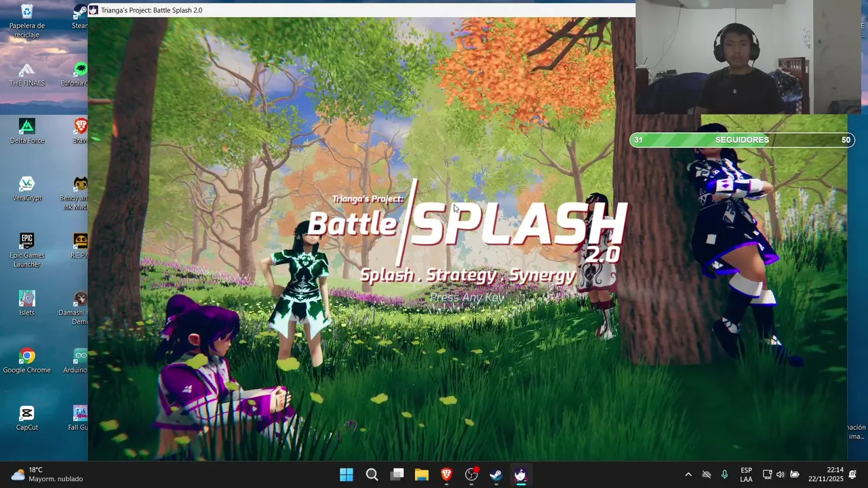Open Papelera de reciclaje desktop icon
This screenshot has width=868, height=488.
pos(26,21)
